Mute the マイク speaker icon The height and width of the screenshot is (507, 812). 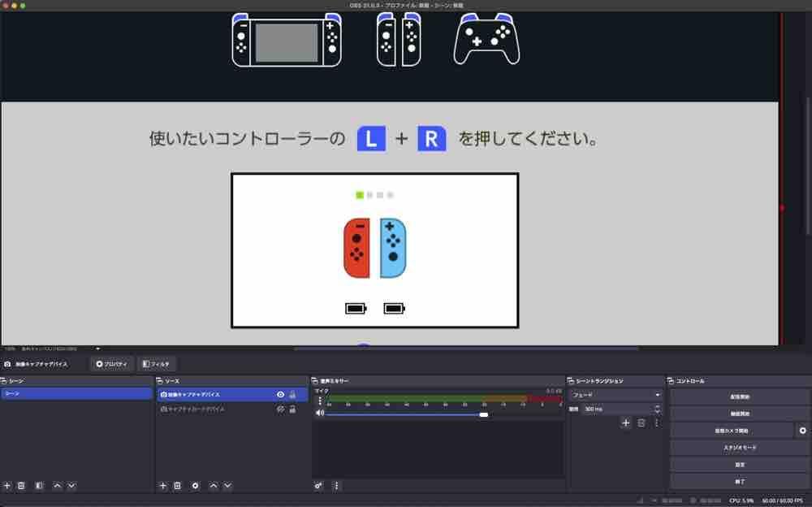pos(319,414)
